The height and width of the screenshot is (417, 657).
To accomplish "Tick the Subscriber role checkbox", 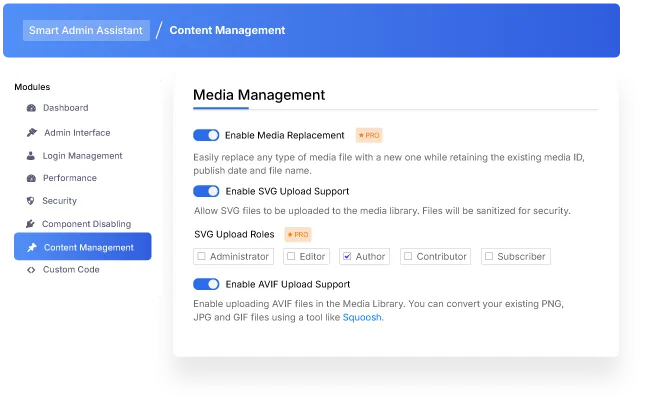I will coord(488,257).
